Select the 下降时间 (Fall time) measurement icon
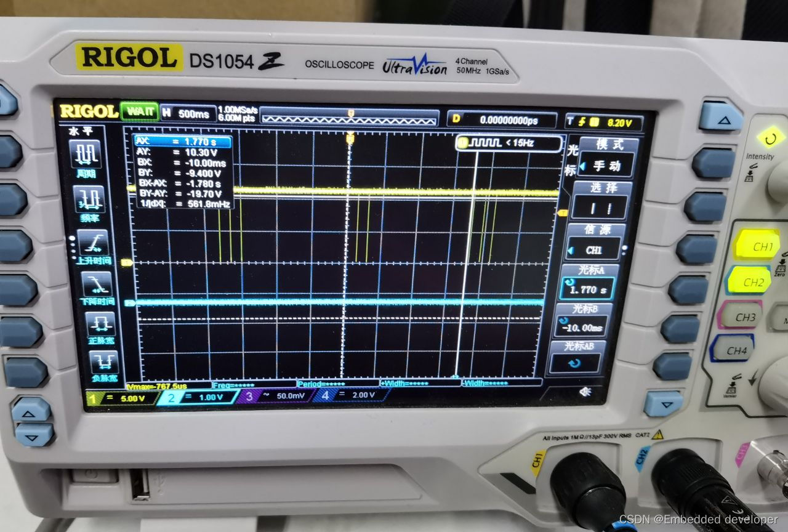The image size is (788, 532). point(97,288)
